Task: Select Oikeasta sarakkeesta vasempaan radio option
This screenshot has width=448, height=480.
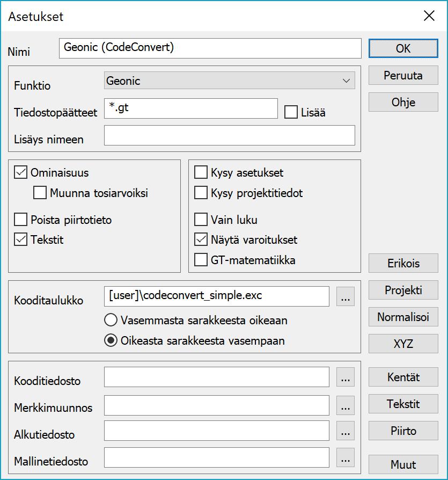Action: (x=111, y=340)
